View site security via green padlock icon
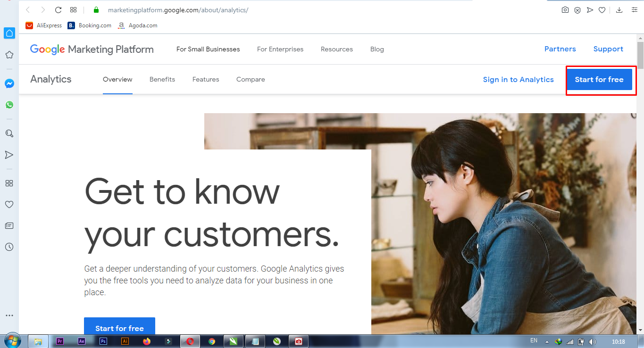The height and width of the screenshot is (348, 644). pyautogui.click(x=96, y=10)
